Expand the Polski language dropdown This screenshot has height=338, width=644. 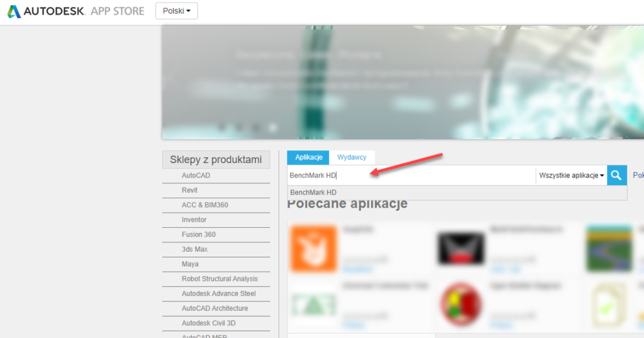pos(176,11)
